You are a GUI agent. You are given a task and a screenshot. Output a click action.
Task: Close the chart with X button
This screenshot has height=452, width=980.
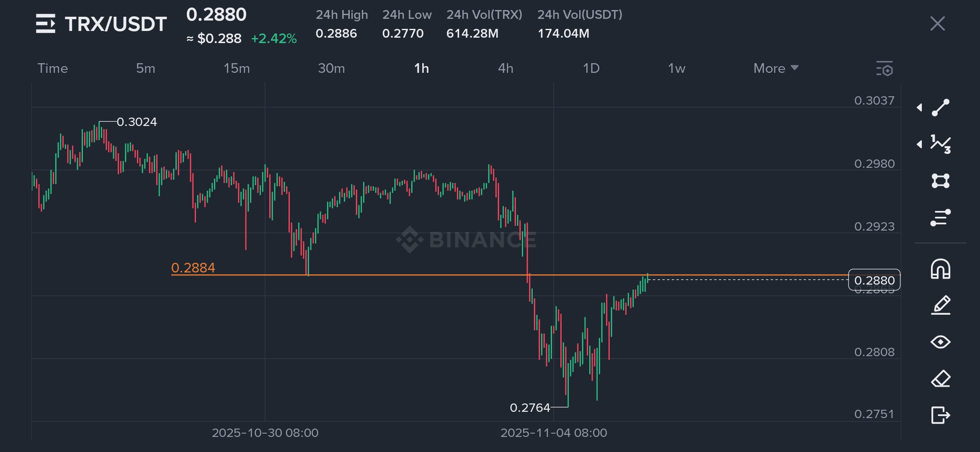pyautogui.click(x=937, y=23)
